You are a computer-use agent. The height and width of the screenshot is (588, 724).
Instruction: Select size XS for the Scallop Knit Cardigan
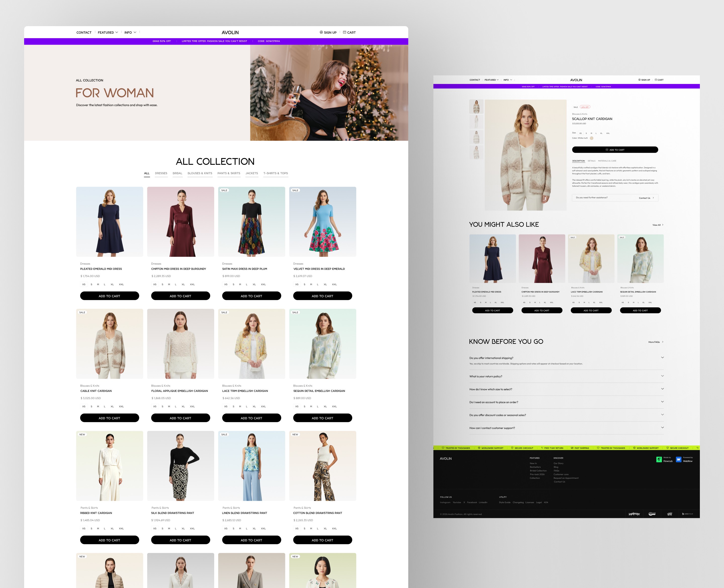[580, 133]
